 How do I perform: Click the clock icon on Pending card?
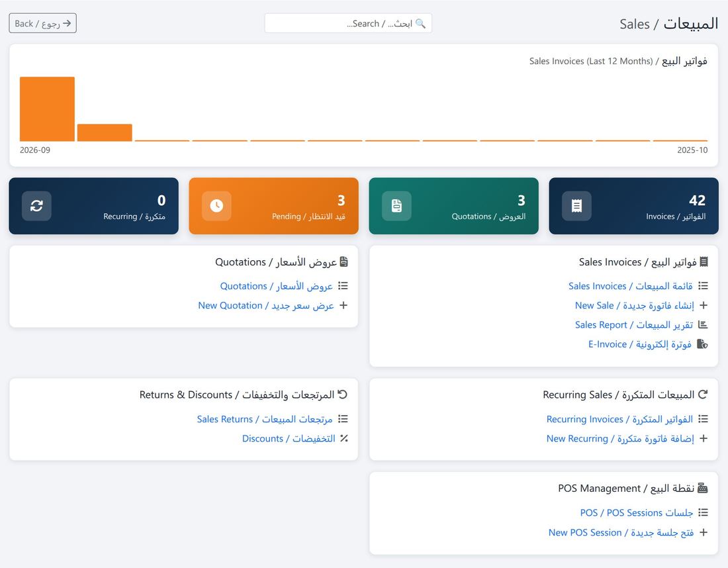(x=216, y=206)
